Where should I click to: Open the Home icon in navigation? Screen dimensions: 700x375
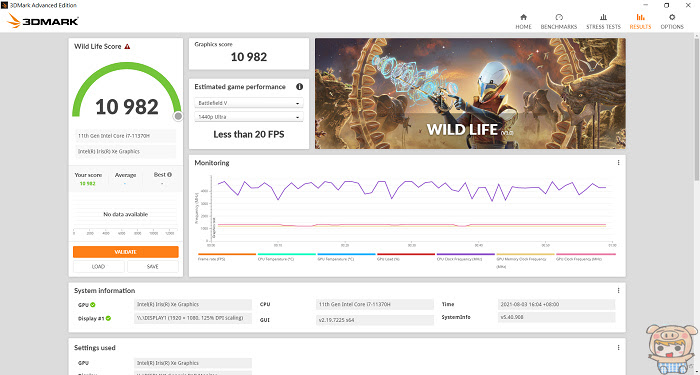[523, 17]
